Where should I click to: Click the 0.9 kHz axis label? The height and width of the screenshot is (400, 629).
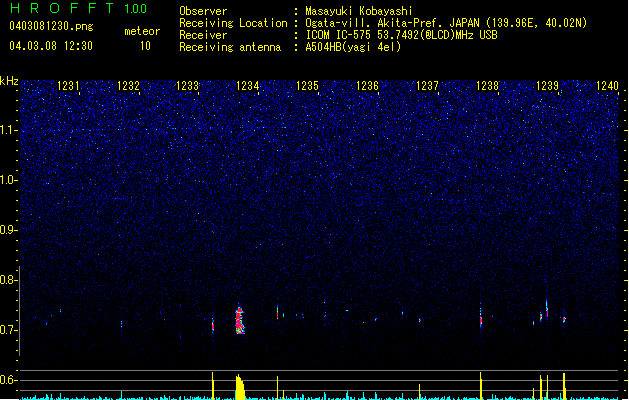(x=9, y=230)
